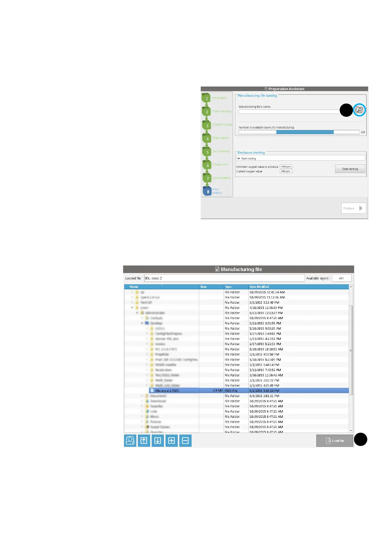Viewport: 392px width, 554px height.
Task: Sort by the Name column header
Action: (162, 287)
